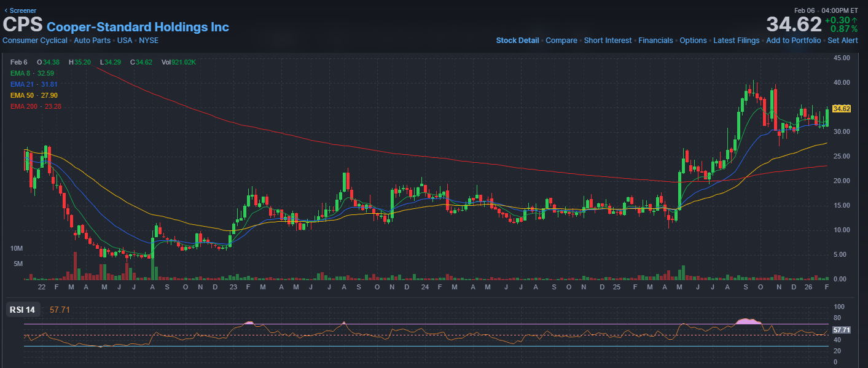This screenshot has width=868, height=368.
Task: Open Cooper-Standard Holdings Inc company link
Action: [138, 27]
